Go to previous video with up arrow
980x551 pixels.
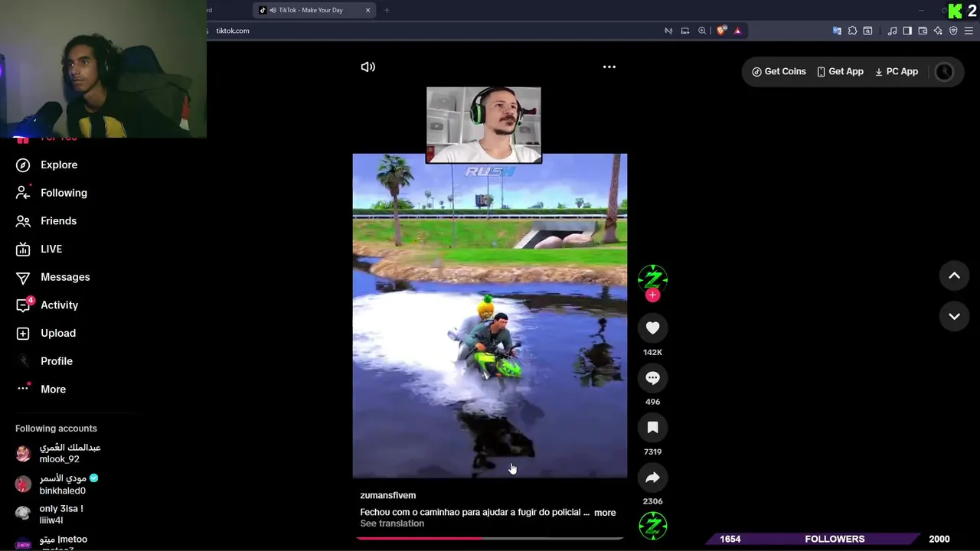954,275
